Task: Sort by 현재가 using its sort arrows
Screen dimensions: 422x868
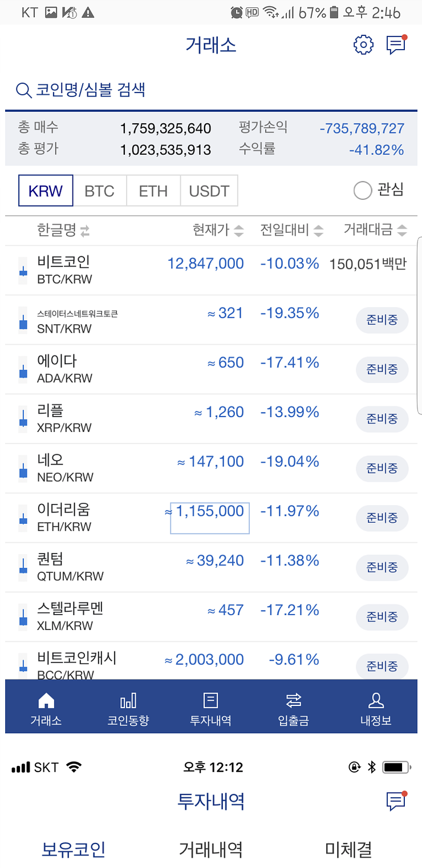Action: point(239,231)
